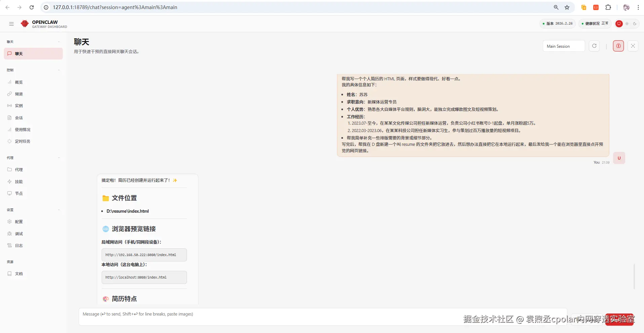
Task: Open the 会话 sessions document icon
Action: (9, 118)
